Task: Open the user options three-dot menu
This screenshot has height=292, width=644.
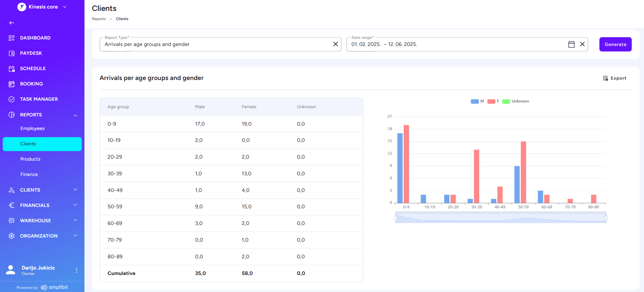Action: pyautogui.click(x=77, y=270)
